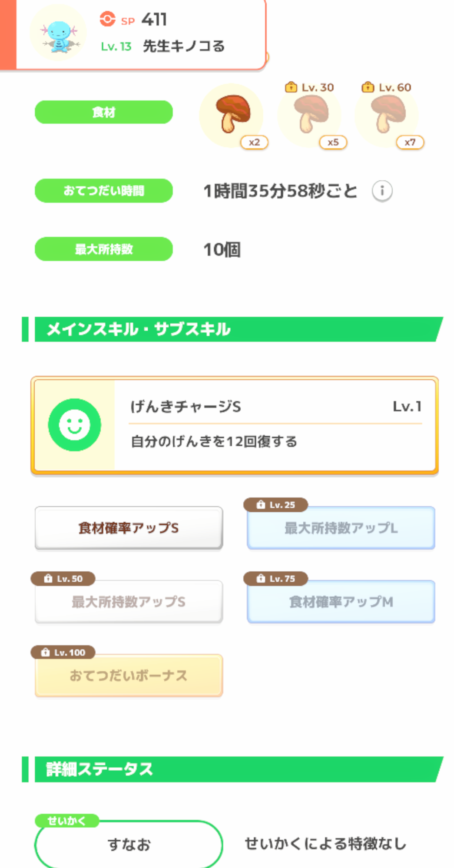Tap the green smiley main skill icon
This screenshot has height=868, width=454.
(x=74, y=425)
